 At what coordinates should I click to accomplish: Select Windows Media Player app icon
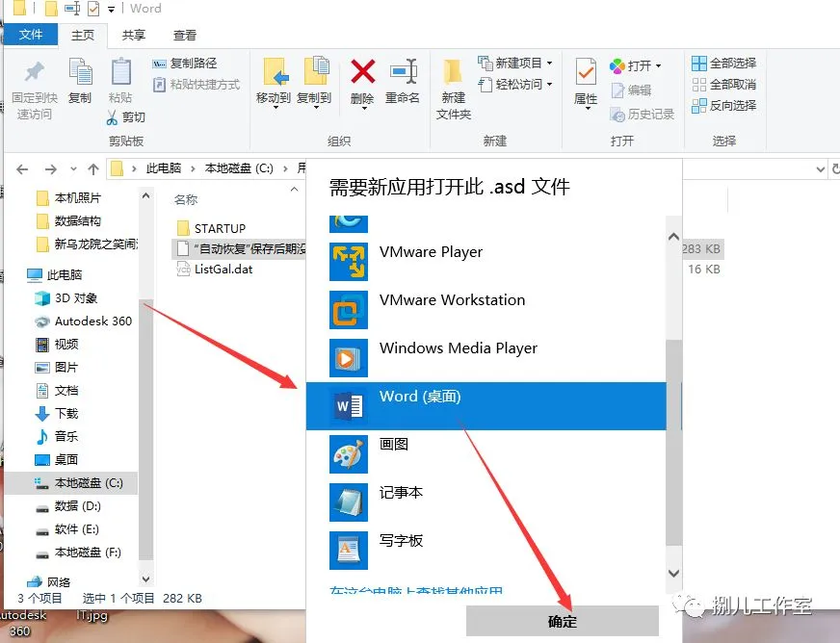[x=349, y=358]
